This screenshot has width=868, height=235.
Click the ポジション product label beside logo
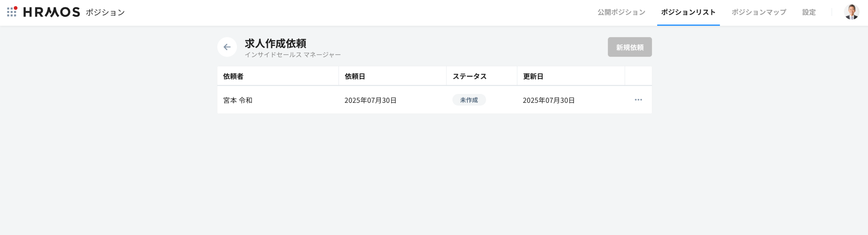click(x=105, y=12)
